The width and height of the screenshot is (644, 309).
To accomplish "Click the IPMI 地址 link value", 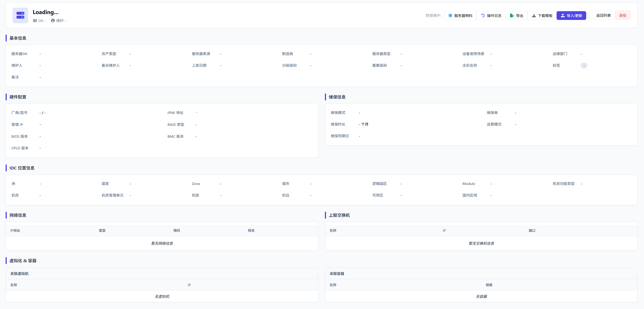I will click(197, 113).
